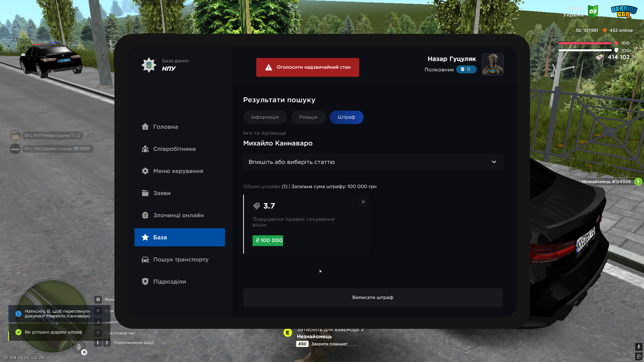Click the 01.09.2025 | 12:26 date and time
Screen dimensions: 644x362
[x=24, y=357]
